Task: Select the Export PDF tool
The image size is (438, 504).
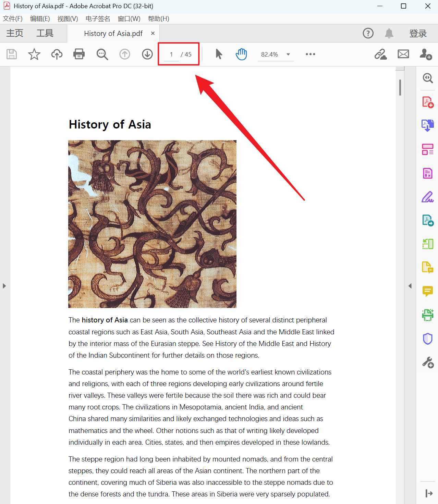Action: pyautogui.click(x=428, y=125)
